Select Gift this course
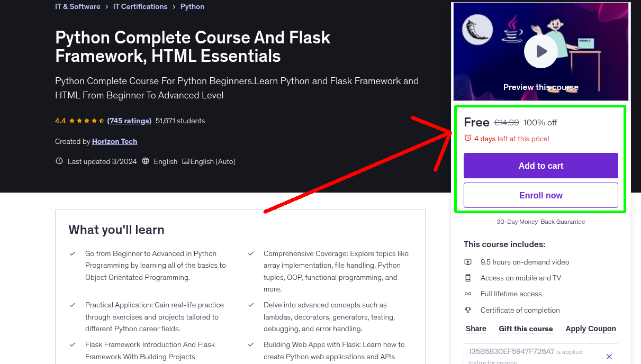 [x=526, y=329]
